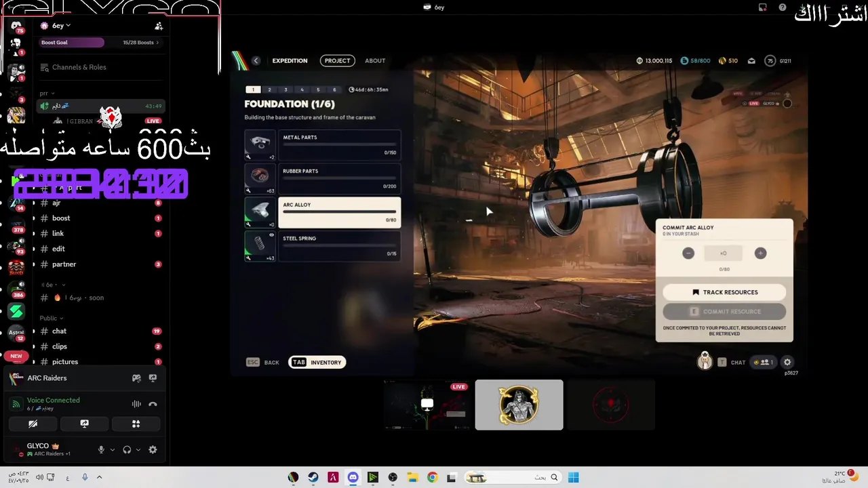Open Steam from the taskbar
Screen dimensions: 868x488
(x=313, y=477)
